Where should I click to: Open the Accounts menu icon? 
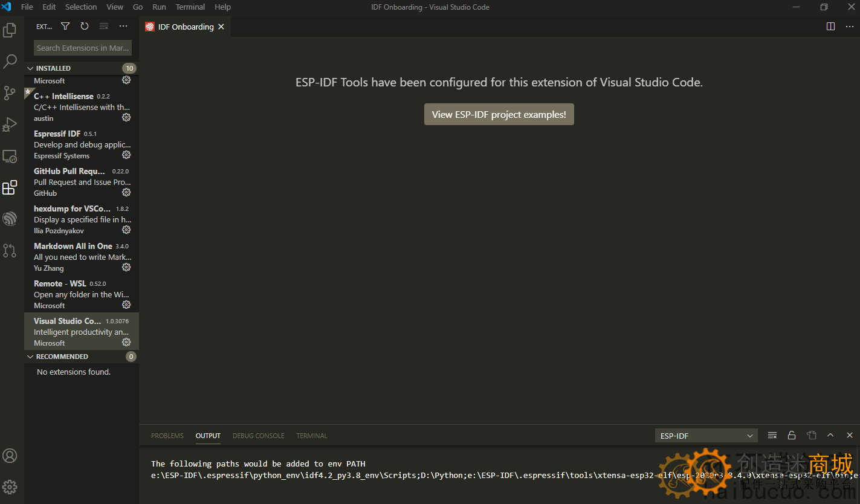[x=10, y=456]
